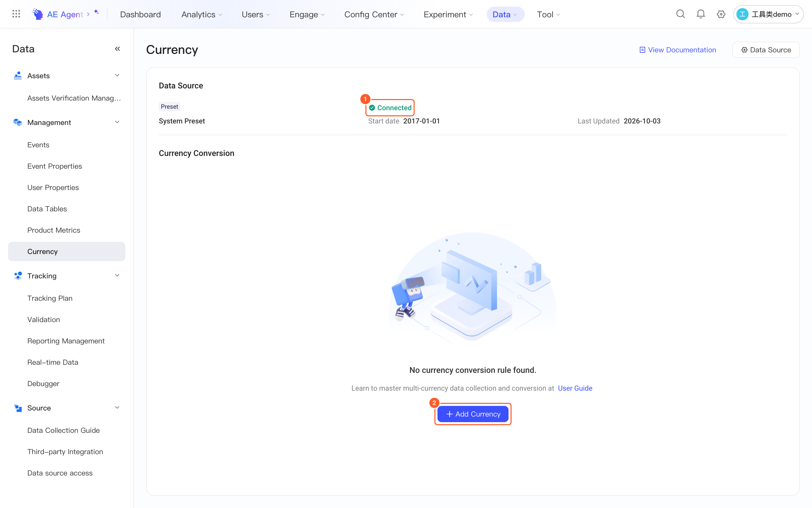This screenshot has width=812, height=508.
Task: Click the Add Currency button
Action: 473,414
